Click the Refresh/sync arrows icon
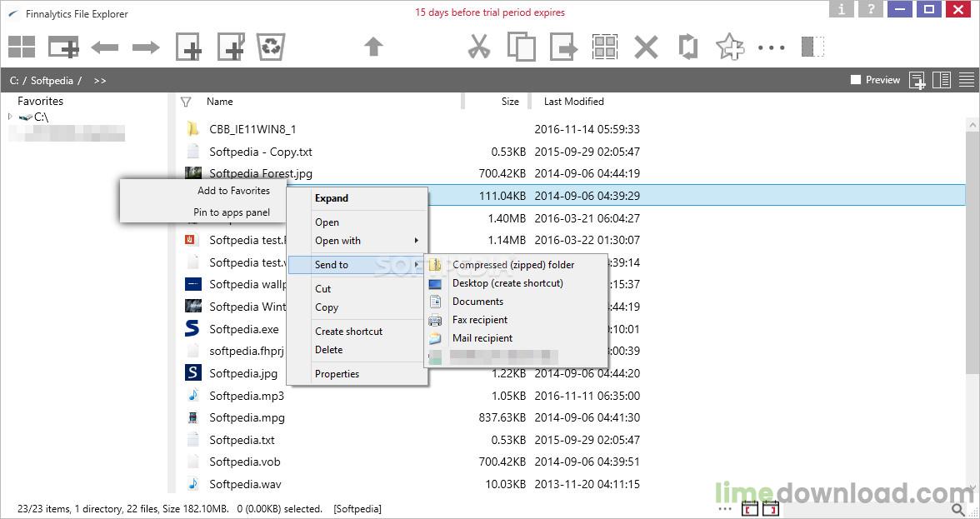This screenshot has width=980, height=519. (687, 47)
